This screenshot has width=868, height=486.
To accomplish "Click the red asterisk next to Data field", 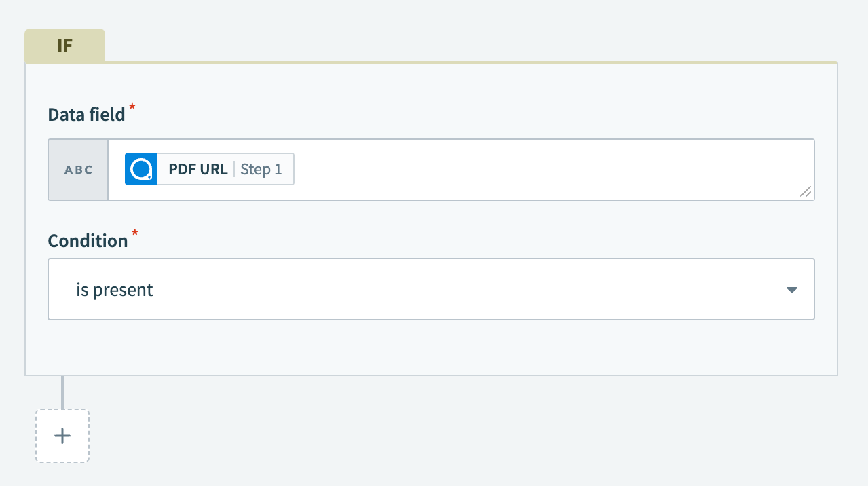I will pyautogui.click(x=132, y=107).
